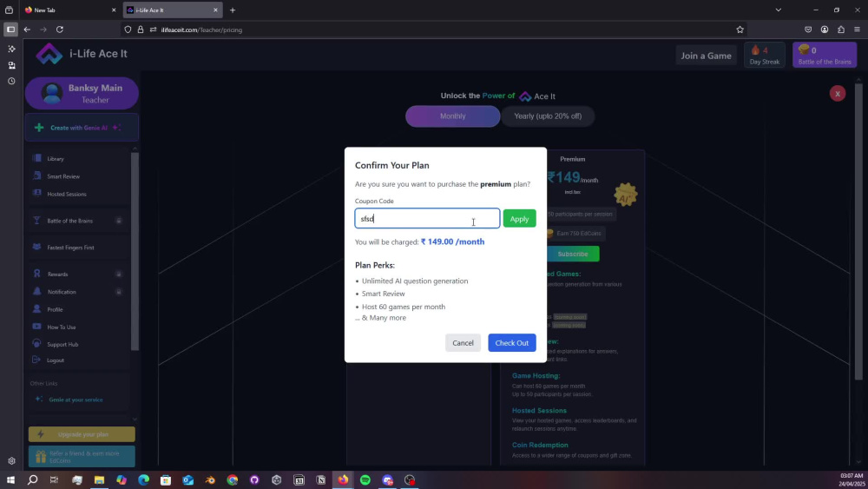The image size is (868, 489).
Task: Open Windows taskbar search
Action: [33, 479]
